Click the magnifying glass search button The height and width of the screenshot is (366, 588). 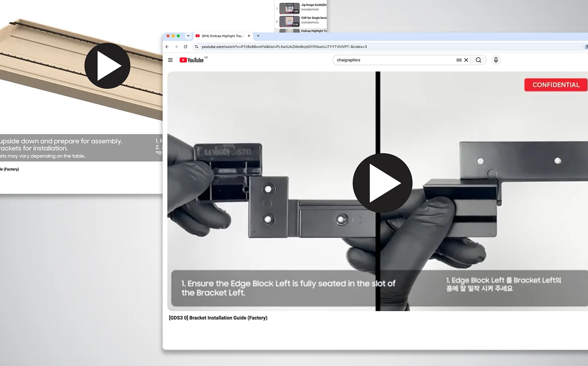coord(478,60)
